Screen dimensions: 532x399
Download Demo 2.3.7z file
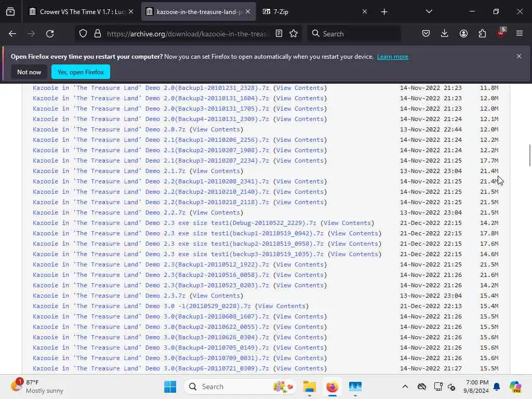[109, 296]
